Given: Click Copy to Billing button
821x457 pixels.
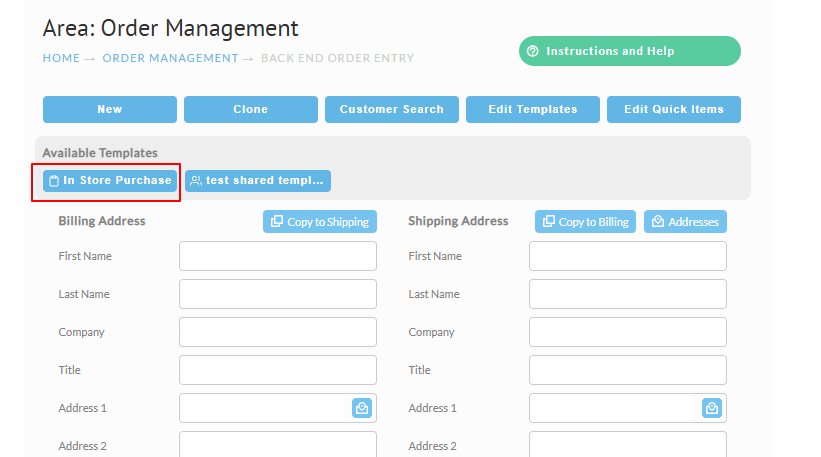Looking at the screenshot, I should (x=585, y=221).
